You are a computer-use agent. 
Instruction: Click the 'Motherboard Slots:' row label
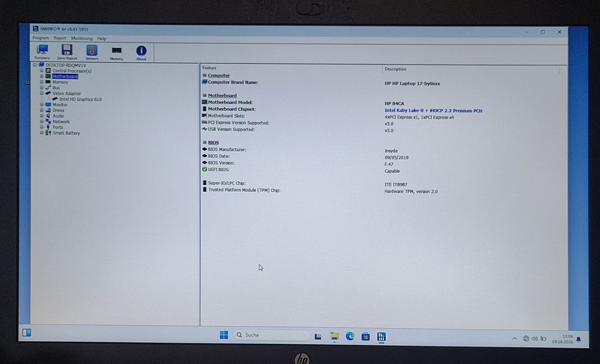pos(226,116)
